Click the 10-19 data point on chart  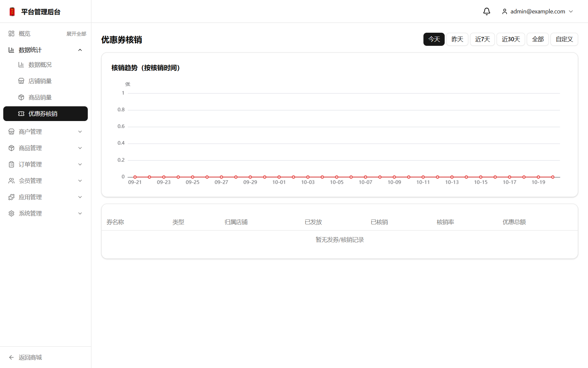pyautogui.click(x=538, y=177)
